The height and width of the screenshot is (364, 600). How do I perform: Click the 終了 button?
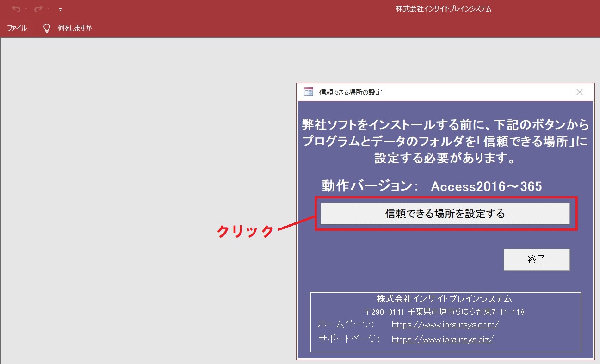[537, 259]
